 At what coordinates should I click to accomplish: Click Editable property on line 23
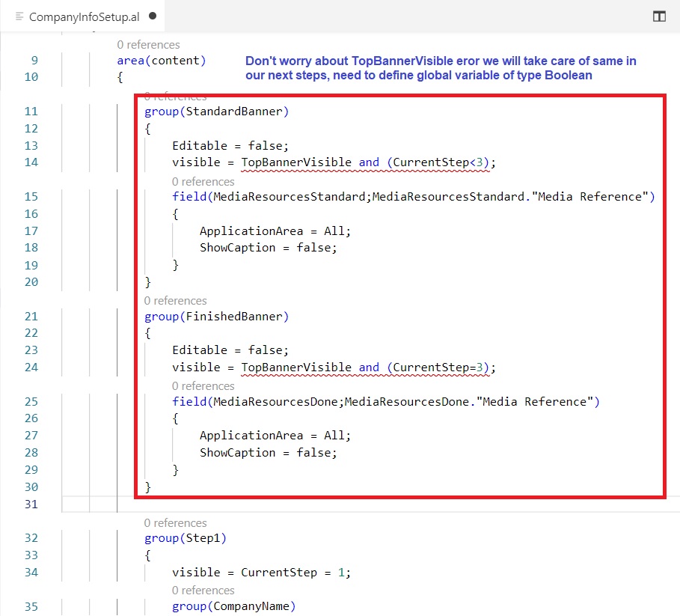(200, 350)
